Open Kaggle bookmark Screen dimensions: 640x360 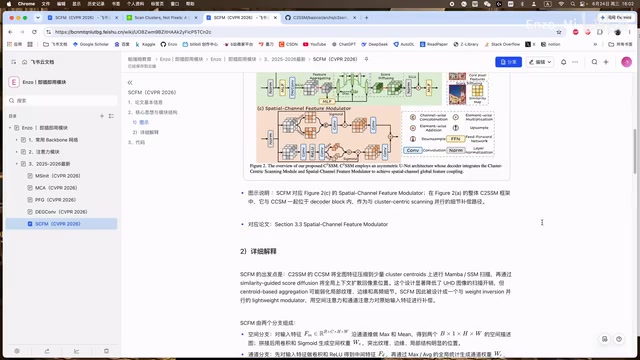pos(145,44)
